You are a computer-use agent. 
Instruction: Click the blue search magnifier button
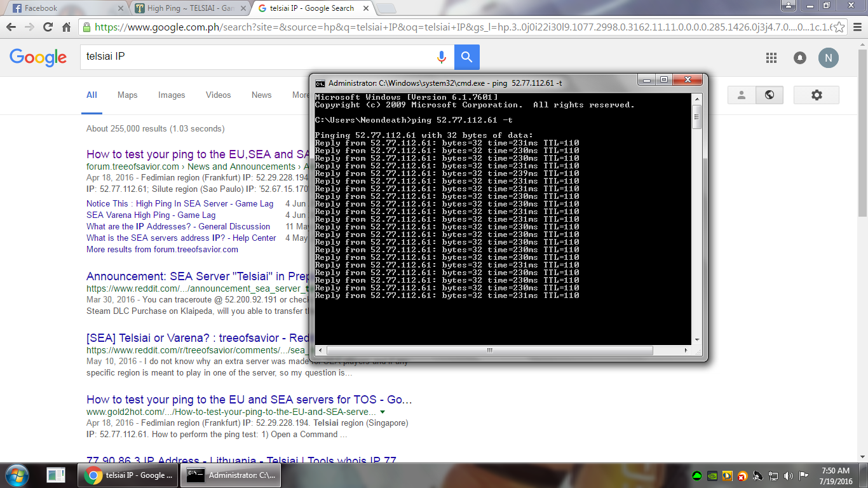click(467, 57)
